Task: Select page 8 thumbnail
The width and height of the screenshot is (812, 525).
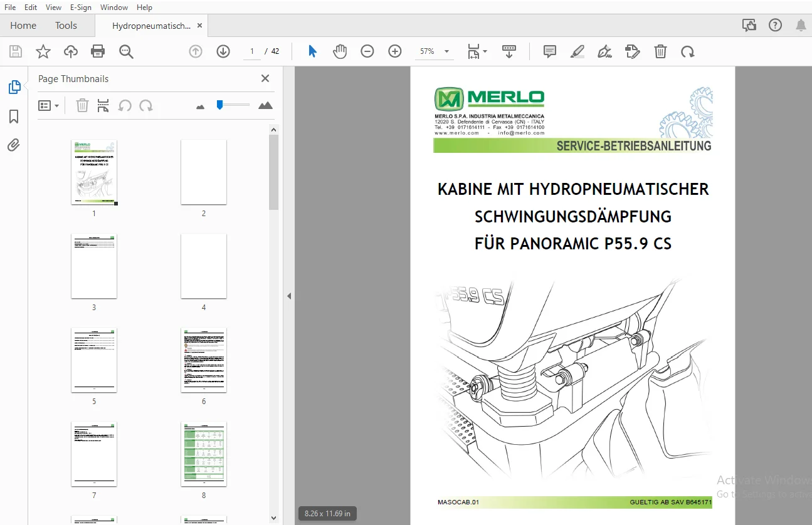Action: pos(204,454)
